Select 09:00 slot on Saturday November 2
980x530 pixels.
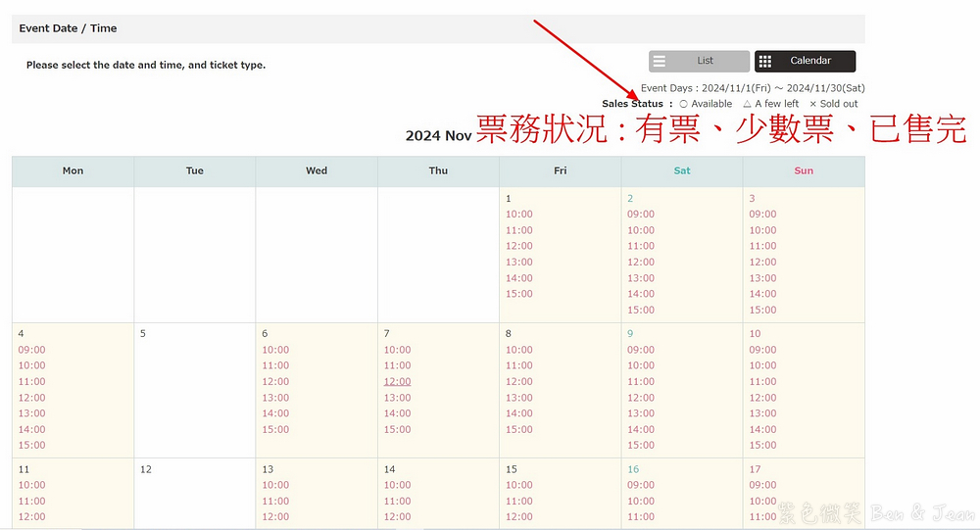pyautogui.click(x=641, y=215)
